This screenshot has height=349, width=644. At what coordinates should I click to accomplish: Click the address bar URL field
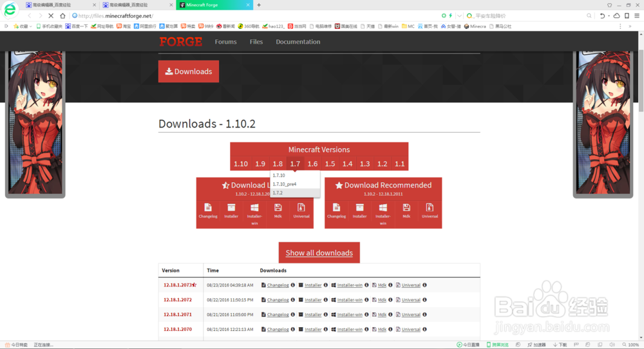254,15
